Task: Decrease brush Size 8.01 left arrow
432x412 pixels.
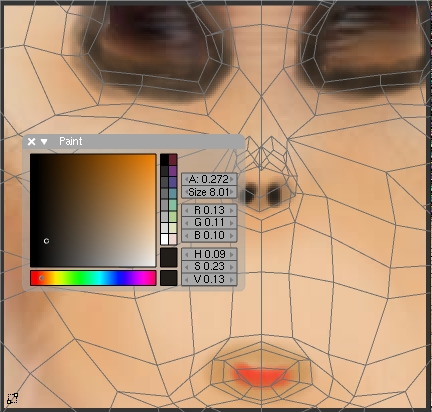Action: [186, 192]
